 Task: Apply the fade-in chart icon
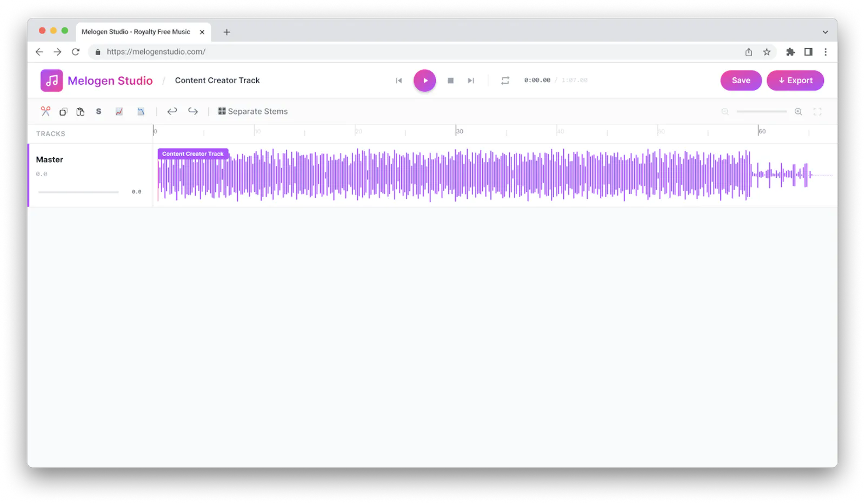[119, 112]
